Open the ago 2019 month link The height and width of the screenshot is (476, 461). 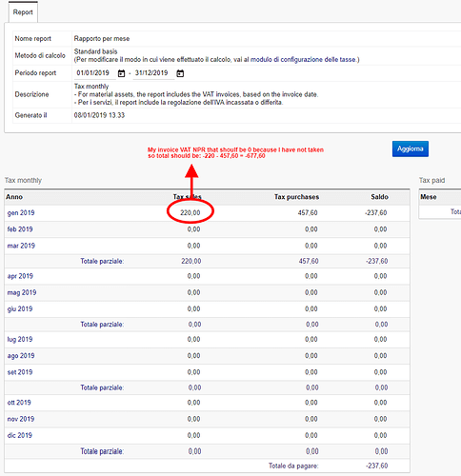[x=21, y=356]
